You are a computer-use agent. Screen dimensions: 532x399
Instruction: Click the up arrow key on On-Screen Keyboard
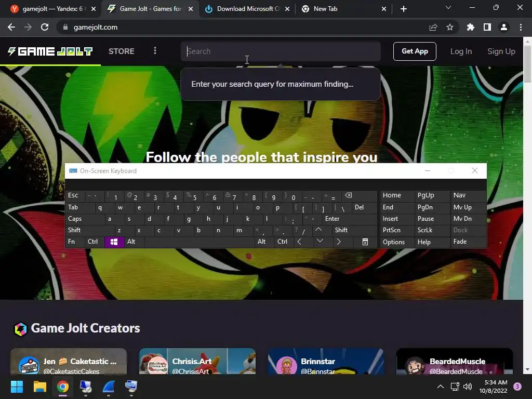click(318, 230)
